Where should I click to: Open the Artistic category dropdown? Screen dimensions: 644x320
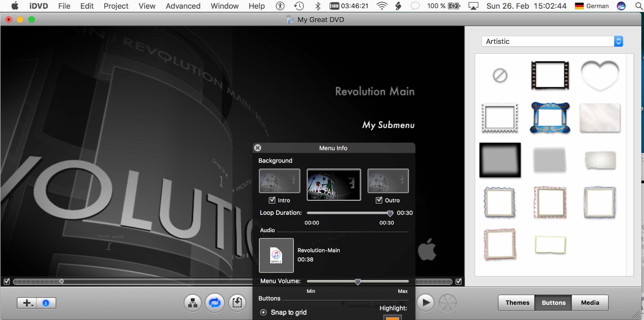pyautogui.click(x=552, y=41)
